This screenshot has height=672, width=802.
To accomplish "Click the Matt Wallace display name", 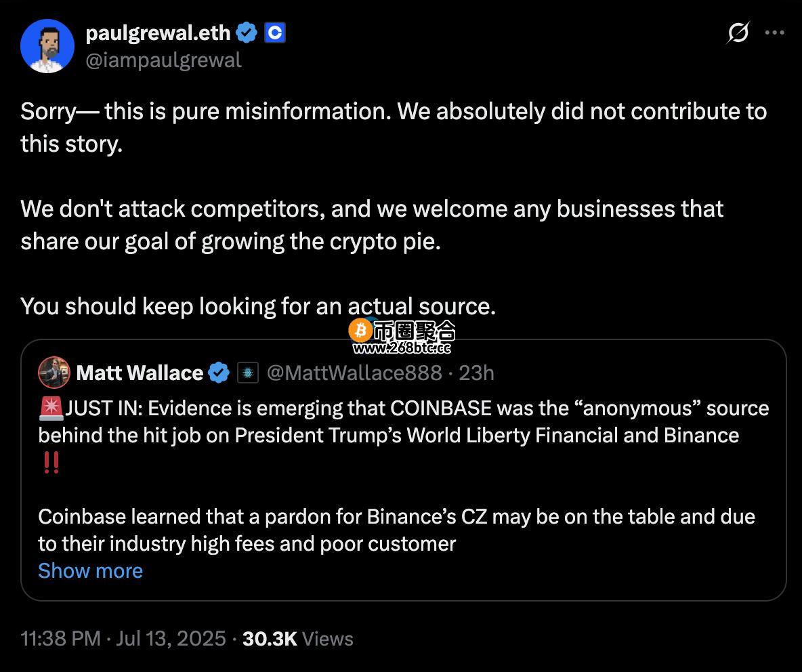I will [140, 373].
